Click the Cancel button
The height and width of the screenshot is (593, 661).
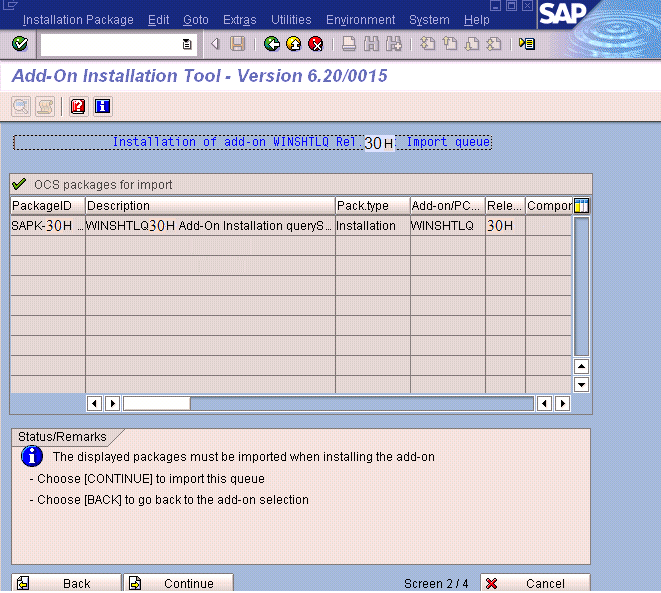pyautogui.click(x=535, y=583)
